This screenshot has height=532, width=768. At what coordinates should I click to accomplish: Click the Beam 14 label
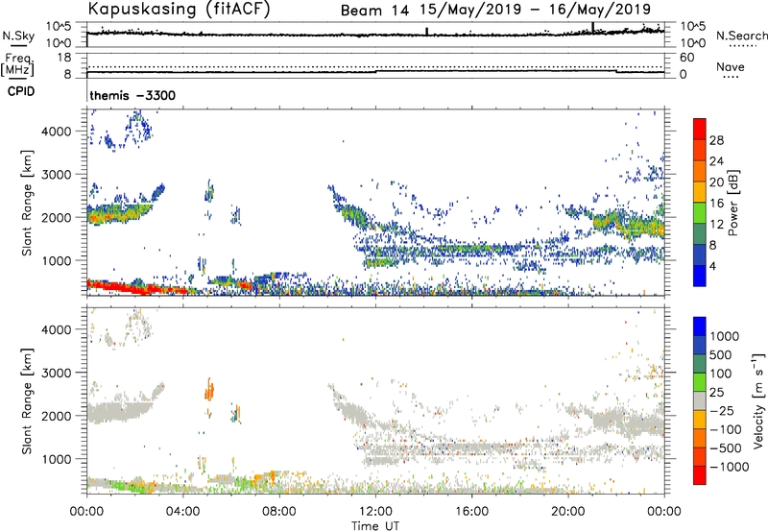tap(374, 11)
